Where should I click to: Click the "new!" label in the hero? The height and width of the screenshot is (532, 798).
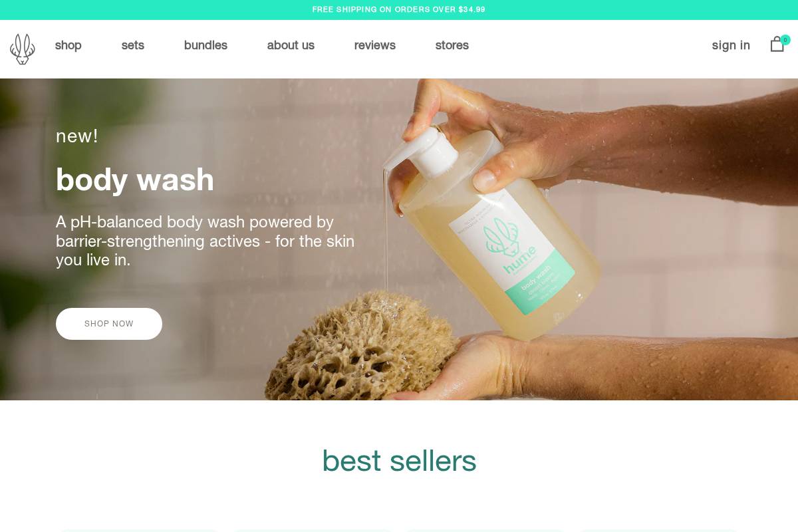(77, 136)
